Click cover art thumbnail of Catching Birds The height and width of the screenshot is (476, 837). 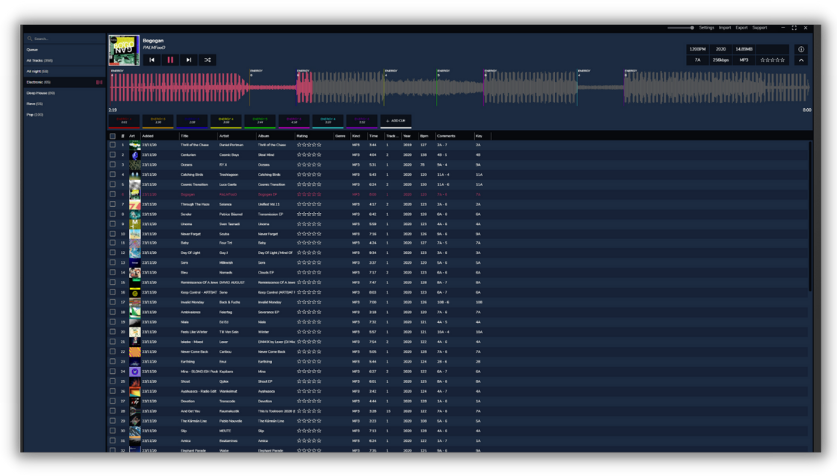point(135,174)
